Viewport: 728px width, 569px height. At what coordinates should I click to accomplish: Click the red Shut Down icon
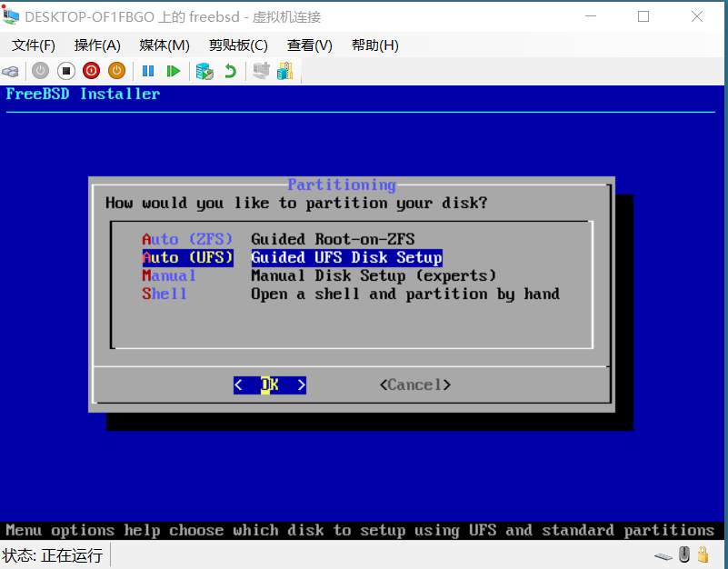point(92,71)
